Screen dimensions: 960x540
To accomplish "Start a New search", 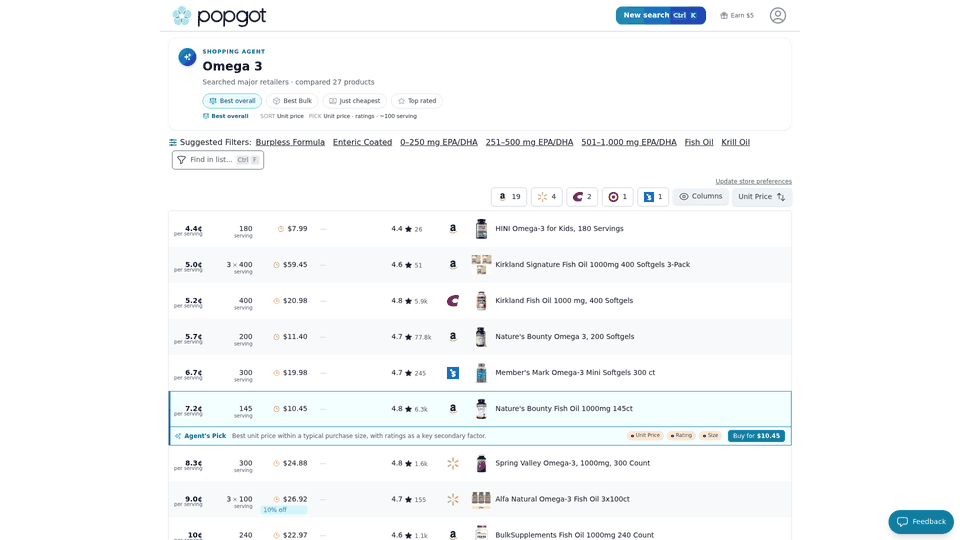I will pos(661,15).
